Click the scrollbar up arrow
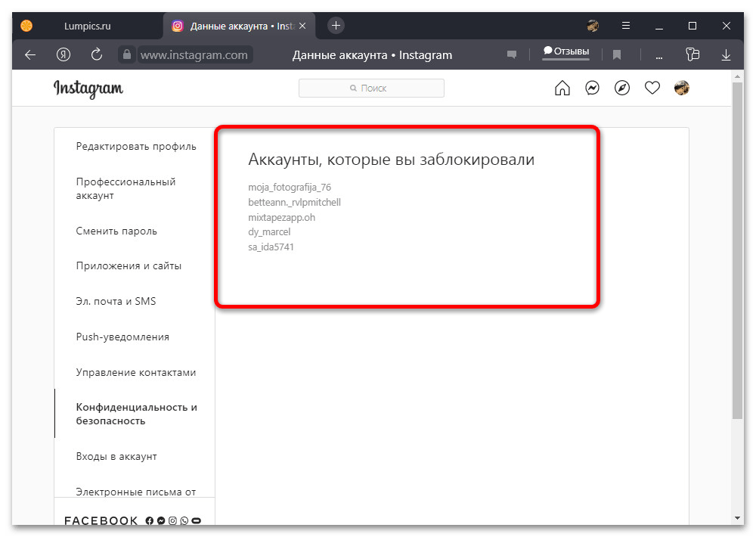The height and width of the screenshot is (537, 756). [x=737, y=76]
